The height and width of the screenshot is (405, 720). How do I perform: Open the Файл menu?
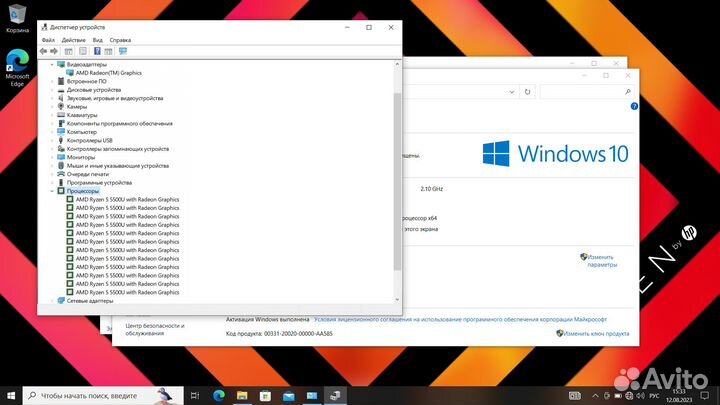pos(48,40)
